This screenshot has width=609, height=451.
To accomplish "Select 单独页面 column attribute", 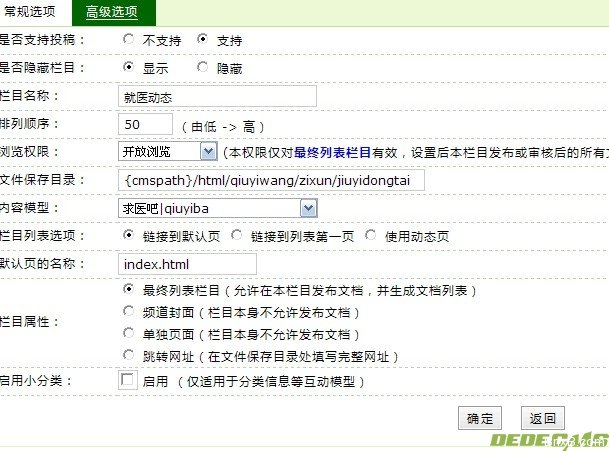I will [x=128, y=333].
